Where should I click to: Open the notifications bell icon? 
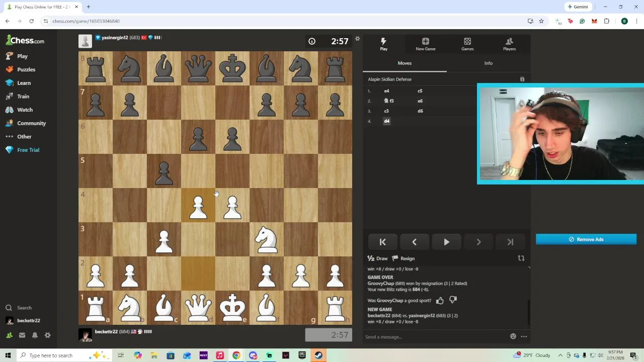[35, 335]
